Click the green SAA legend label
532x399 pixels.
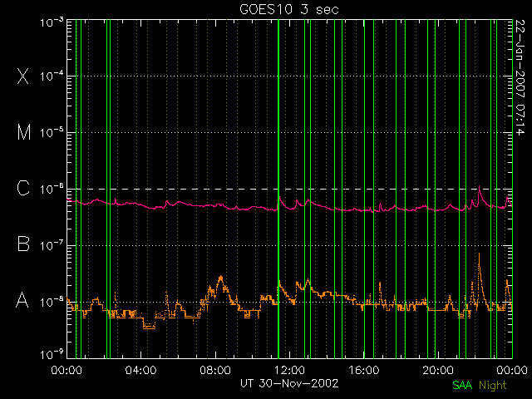(x=462, y=385)
